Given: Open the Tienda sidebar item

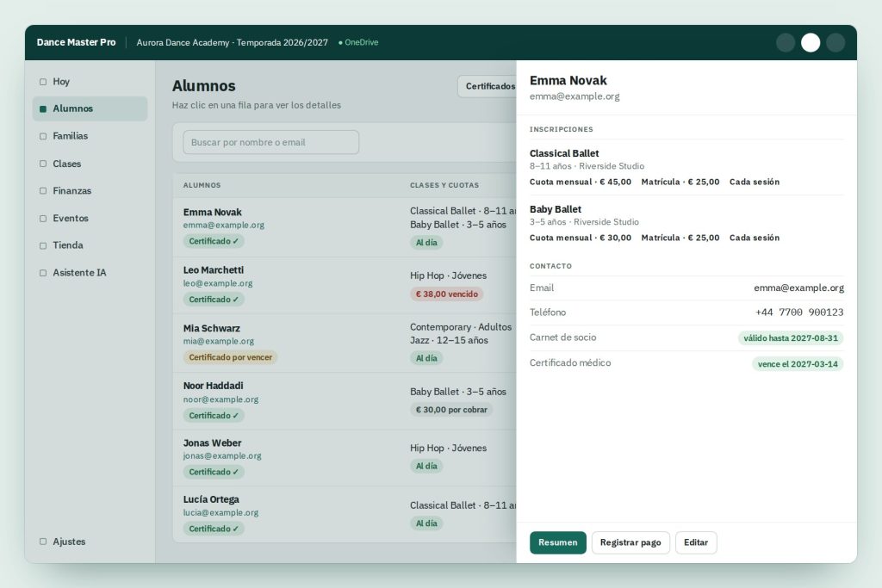Looking at the screenshot, I should [x=90, y=245].
